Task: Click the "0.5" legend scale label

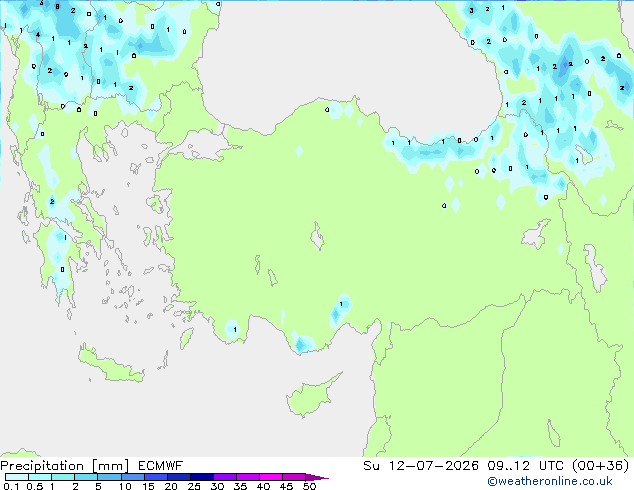Action: tap(35, 486)
